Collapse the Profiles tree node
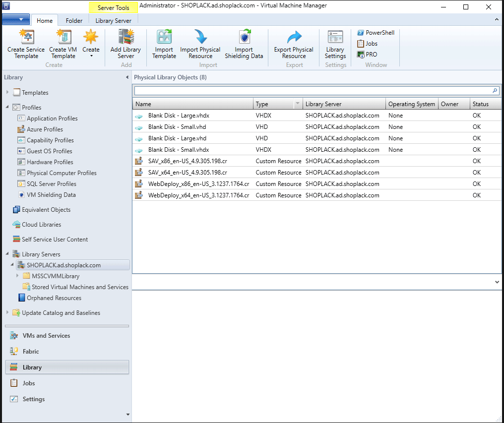 point(7,107)
